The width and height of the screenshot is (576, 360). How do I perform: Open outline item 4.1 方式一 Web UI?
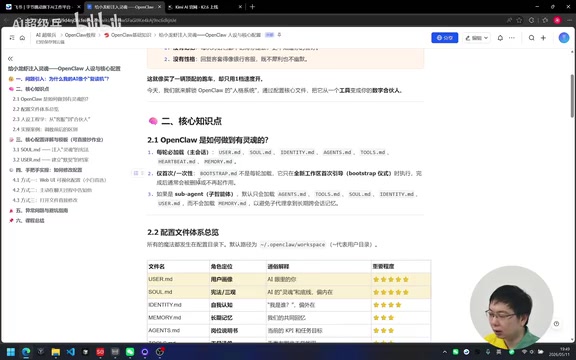coord(60,180)
